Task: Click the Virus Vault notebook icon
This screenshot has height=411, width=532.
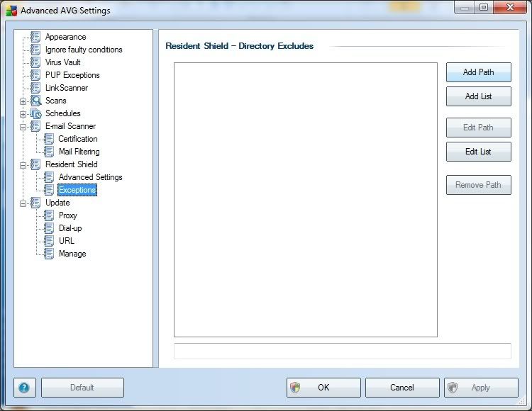Action: (x=35, y=62)
